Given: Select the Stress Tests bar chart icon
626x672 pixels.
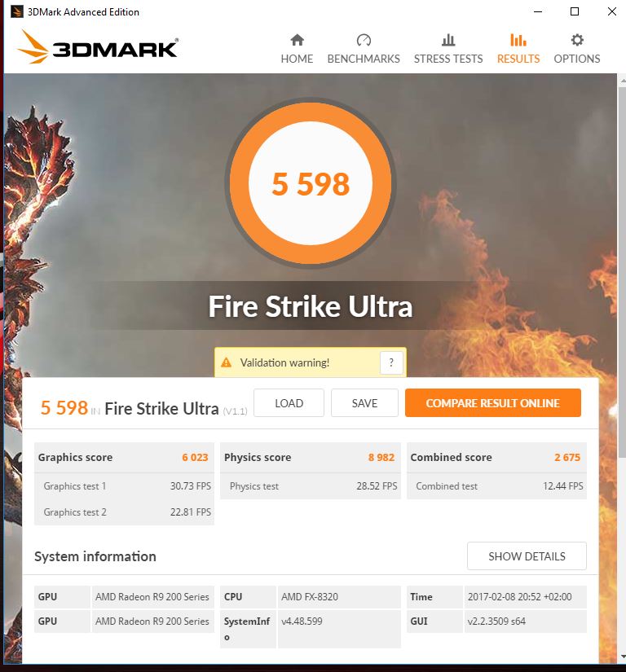Looking at the screenshot, I should pyautogui.click(x=448, y=40).
